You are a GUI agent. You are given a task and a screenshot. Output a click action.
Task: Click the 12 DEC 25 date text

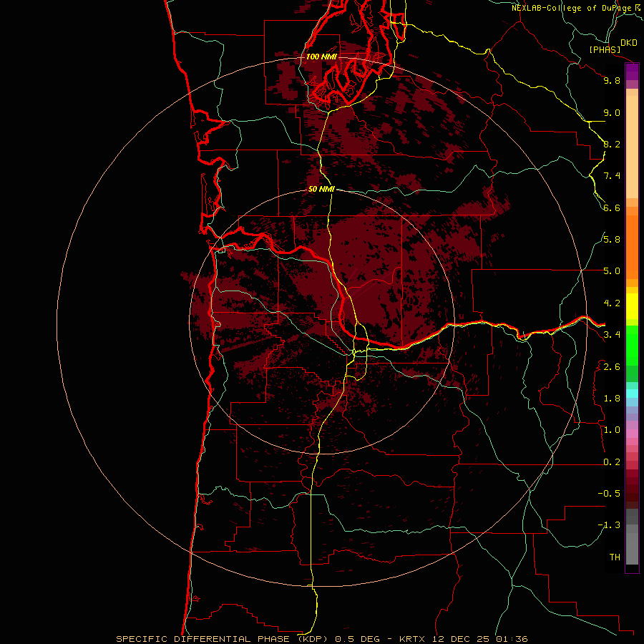461,639
